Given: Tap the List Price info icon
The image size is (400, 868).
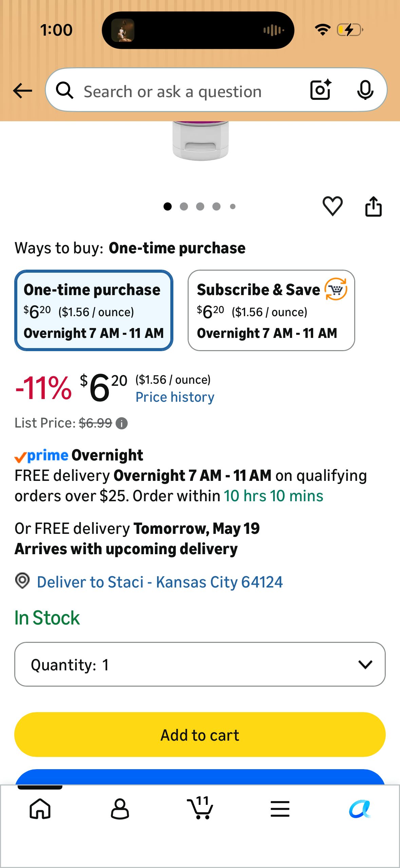Looking at the screenshot, I should [x=121, y=423].
